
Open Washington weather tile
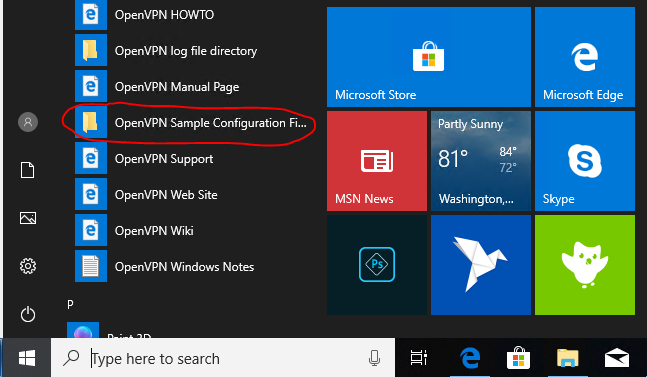[481, 161]
